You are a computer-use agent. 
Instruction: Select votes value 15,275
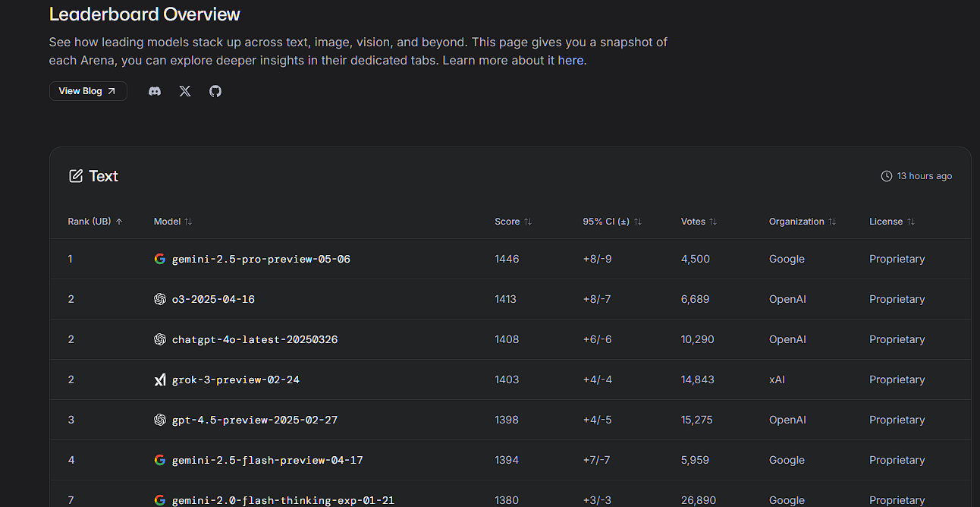[697, 420]
